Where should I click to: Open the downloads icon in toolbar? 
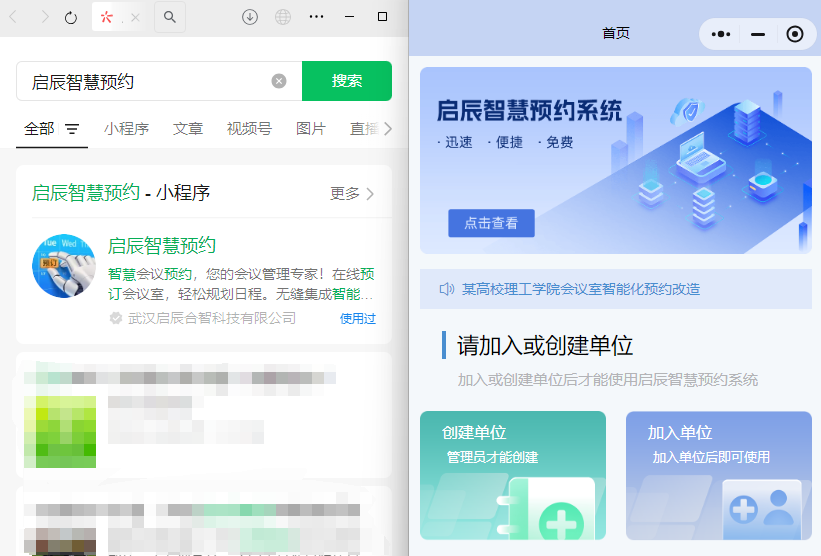click(250, 17)
